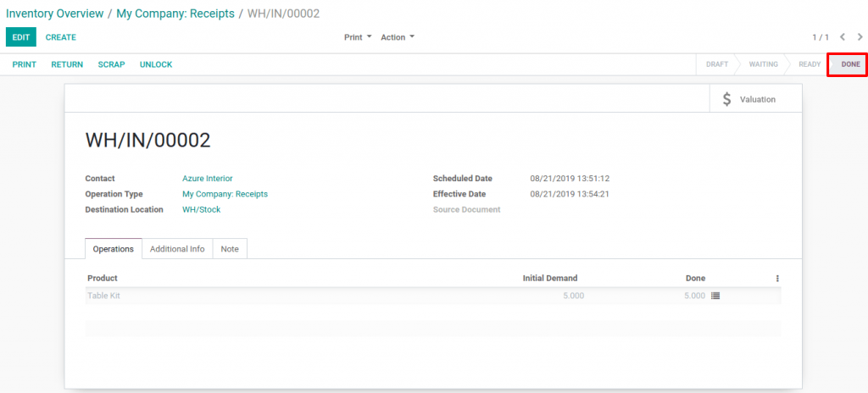Click the Table Kit product row
868x393 pixels.
coord(433,296)
